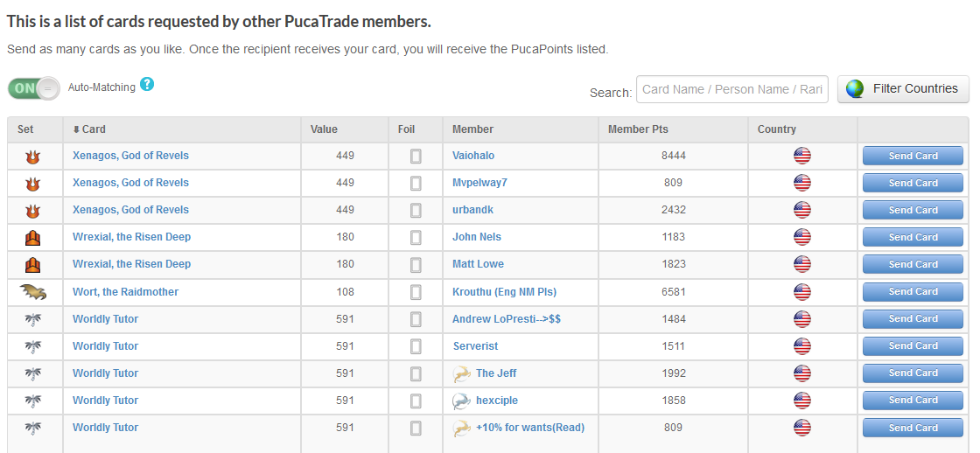Image resolution: width=980 pixels, height=453 pixels.
Task: Open the Filter Countries selector
Action: coord(903,88)
